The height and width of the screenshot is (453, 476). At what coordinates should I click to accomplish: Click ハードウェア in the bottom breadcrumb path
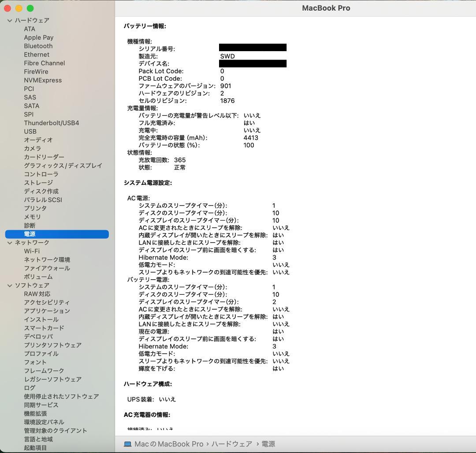point(232,444)
